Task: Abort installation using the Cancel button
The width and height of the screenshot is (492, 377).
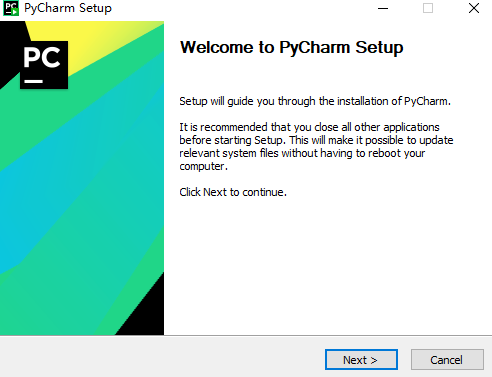Action: 447,360
